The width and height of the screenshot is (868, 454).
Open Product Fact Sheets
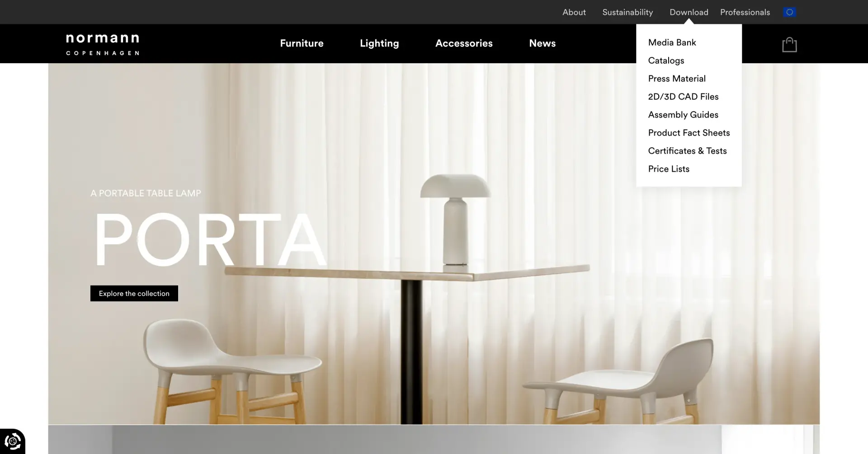[689, 132]
